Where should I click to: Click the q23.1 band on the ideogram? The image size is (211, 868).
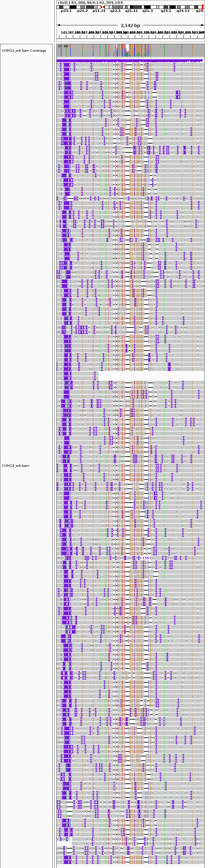point(166,7)
